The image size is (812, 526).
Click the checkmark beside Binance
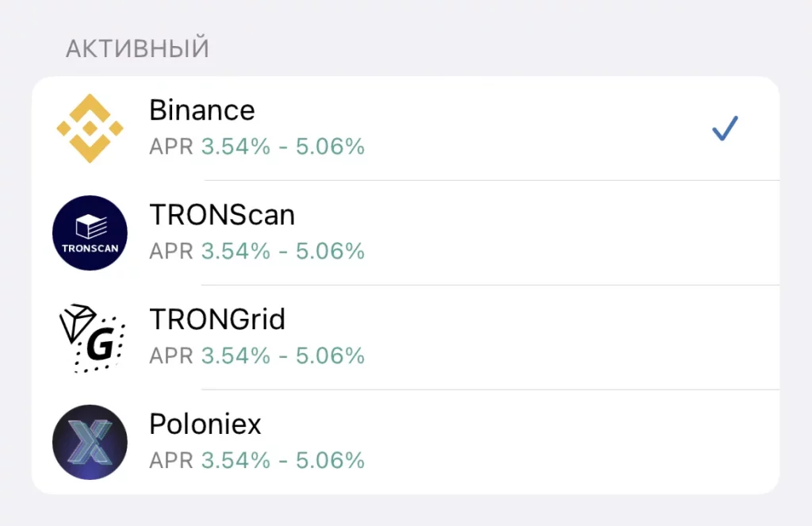point(725,129)
